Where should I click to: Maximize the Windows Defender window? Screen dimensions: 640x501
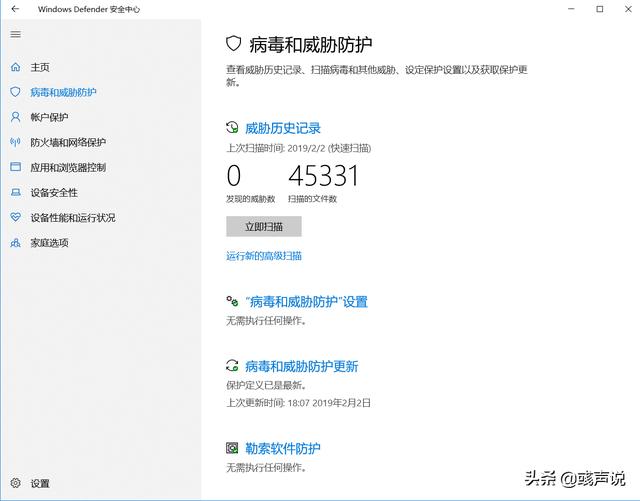point(600,9)
